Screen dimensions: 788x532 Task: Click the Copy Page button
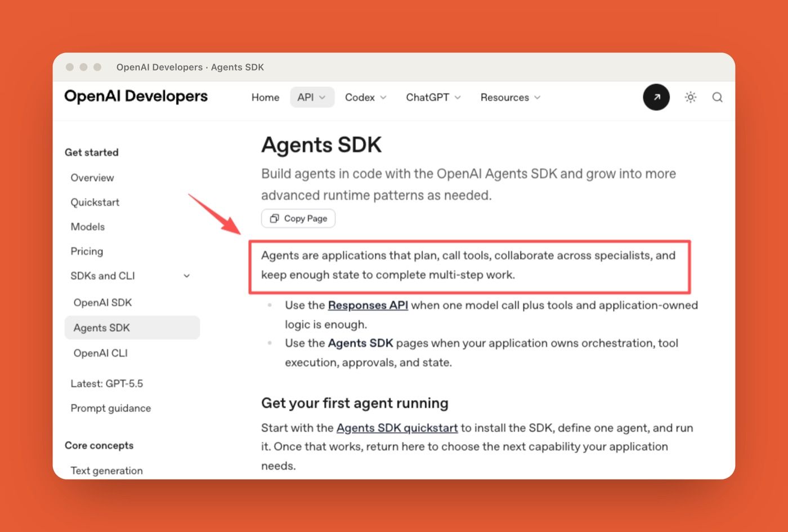point(298,218)
